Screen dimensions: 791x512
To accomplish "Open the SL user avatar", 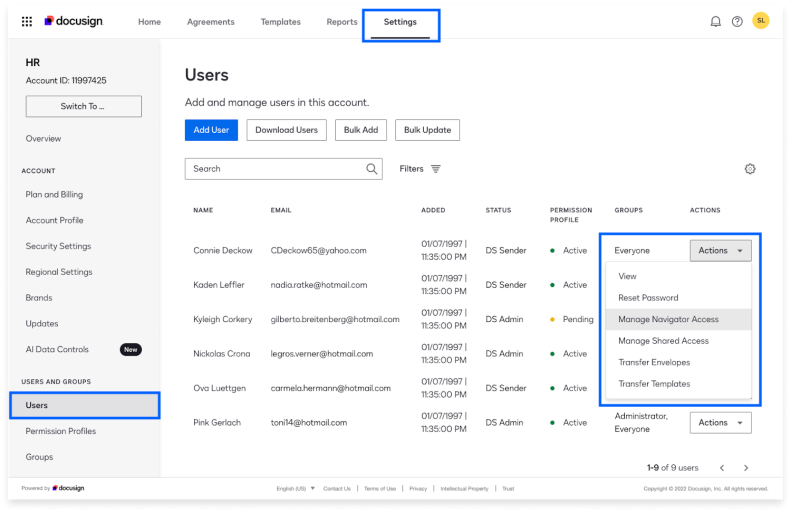I will tap(761, 21).
